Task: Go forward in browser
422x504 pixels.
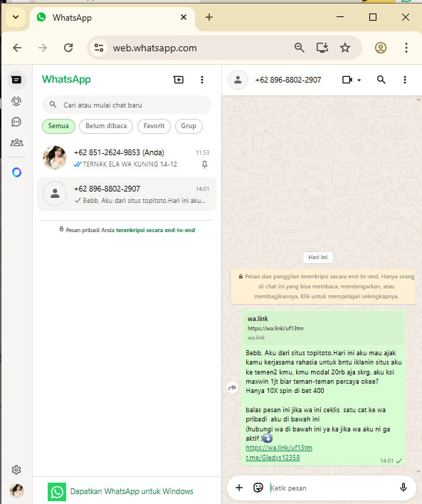Action: (x=43, y=48)
